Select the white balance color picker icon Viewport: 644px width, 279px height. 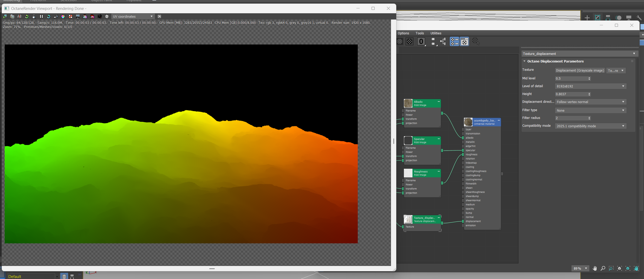tap(63, 16)
